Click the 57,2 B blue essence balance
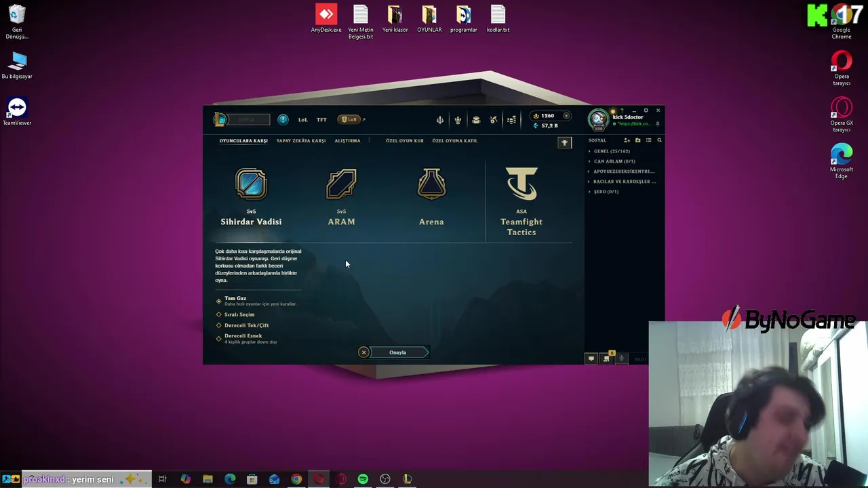Screen dimensions: 868x488 (x=546, y=126)
